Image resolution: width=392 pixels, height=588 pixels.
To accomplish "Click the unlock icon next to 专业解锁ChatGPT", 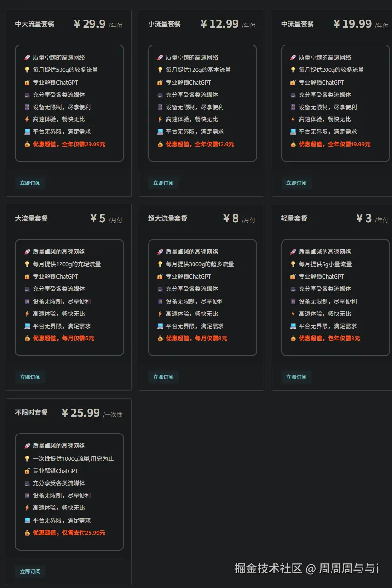I will (x=28, y=82).
